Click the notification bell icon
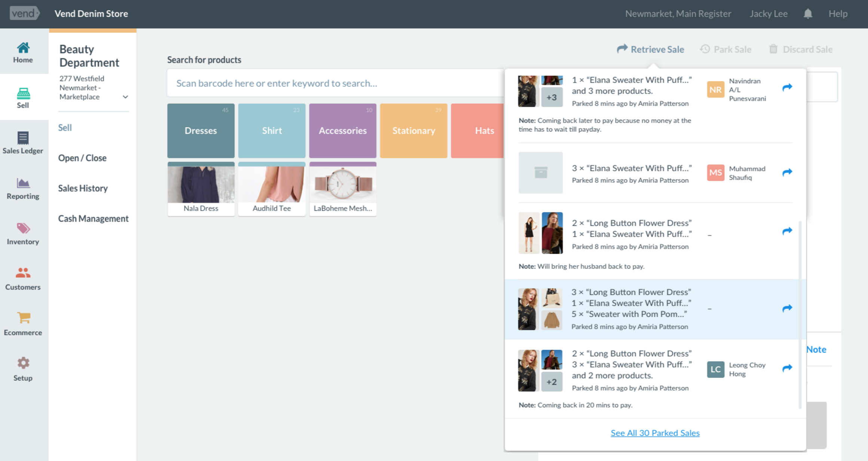This screenshot has height=461, width=868. (x=808, y=14)
